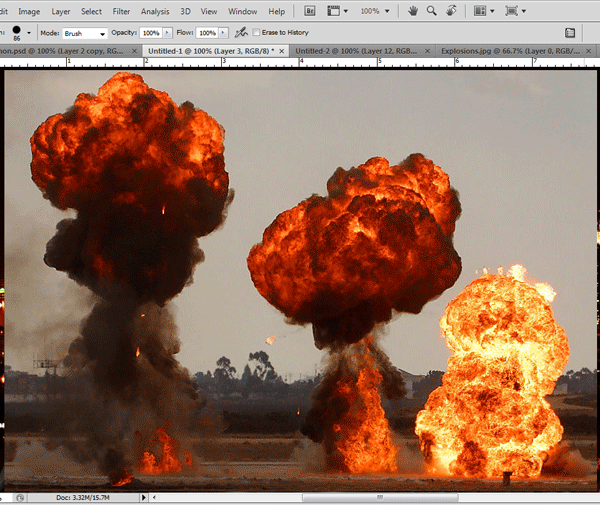Expand the Arrange Documents dropdown
Screen dimensions: 600x505
(485, 11)
